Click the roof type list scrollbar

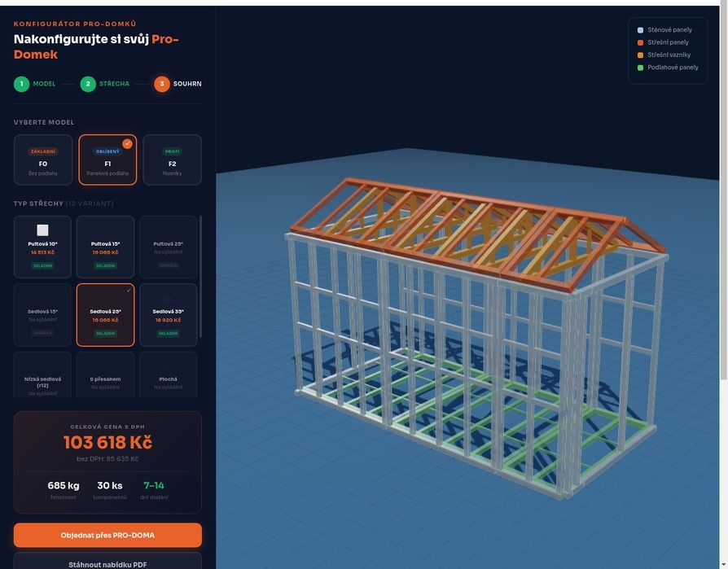coord(200,277)
